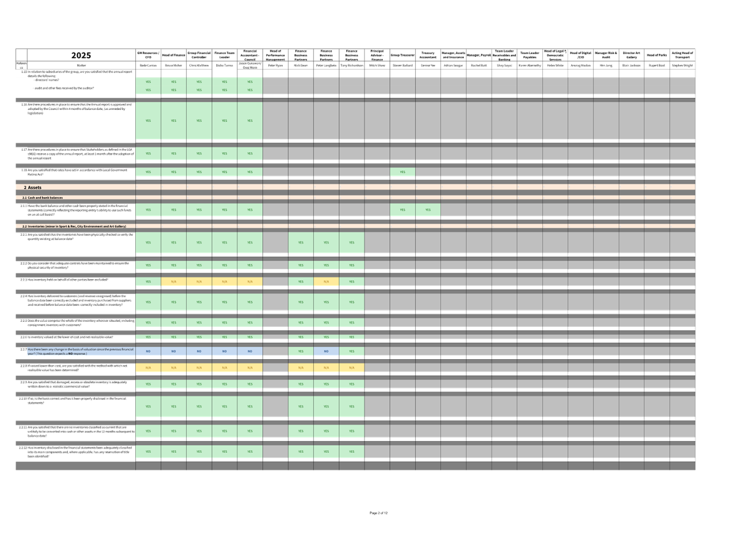Click lone YES cell right of gray cells above Assets
Image resolution: width=756 pixels, height=535 pixels.
402,172
